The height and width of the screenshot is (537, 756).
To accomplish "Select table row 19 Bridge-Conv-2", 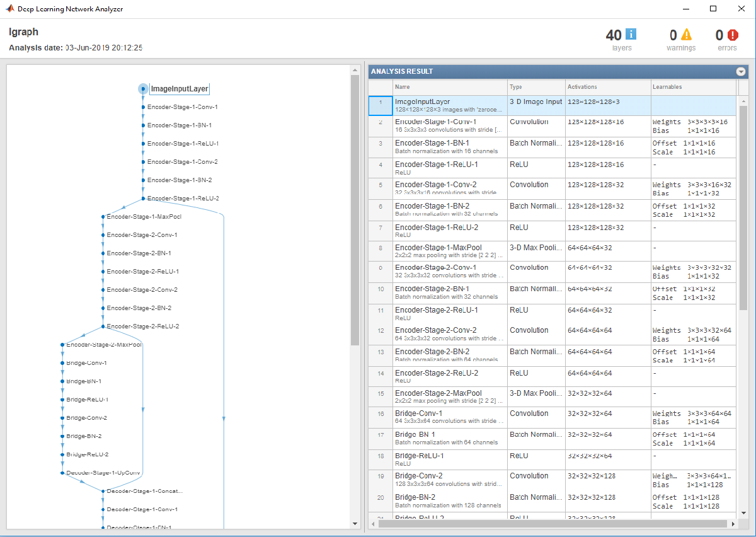I will [x=552, y=480].
